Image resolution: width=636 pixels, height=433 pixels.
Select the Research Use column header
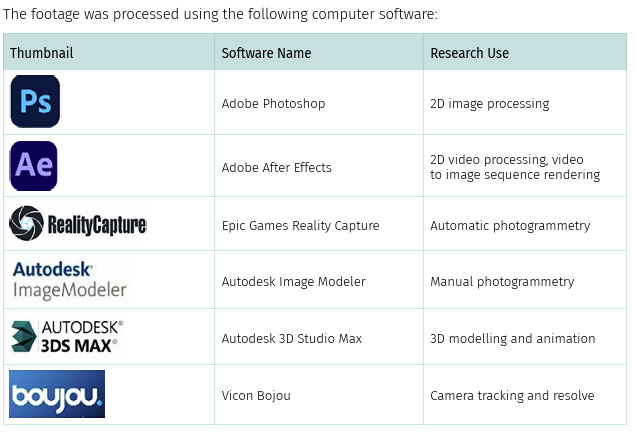pos(469,53)
